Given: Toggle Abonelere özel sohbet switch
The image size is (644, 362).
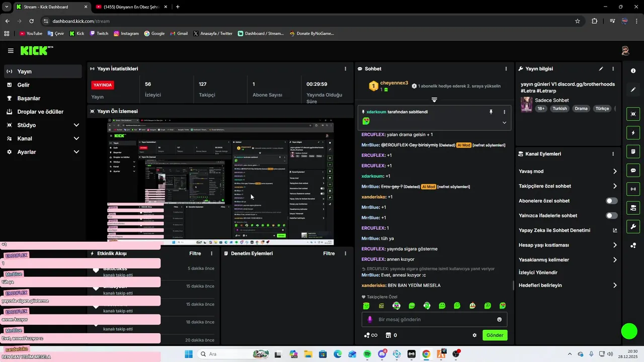Looking at the screenshot, I should pos(611,201).
